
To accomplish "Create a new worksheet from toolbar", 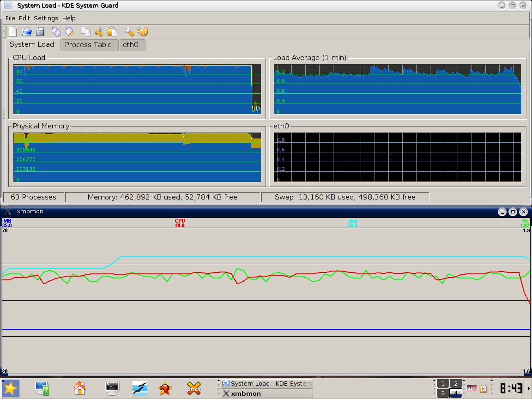I will (13, 31).
